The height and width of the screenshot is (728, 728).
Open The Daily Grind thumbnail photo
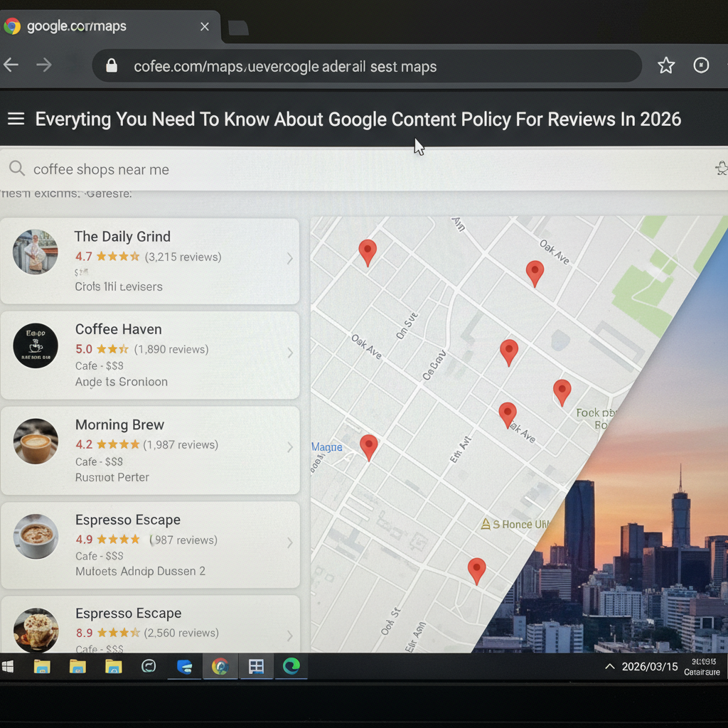pos(36,252)
